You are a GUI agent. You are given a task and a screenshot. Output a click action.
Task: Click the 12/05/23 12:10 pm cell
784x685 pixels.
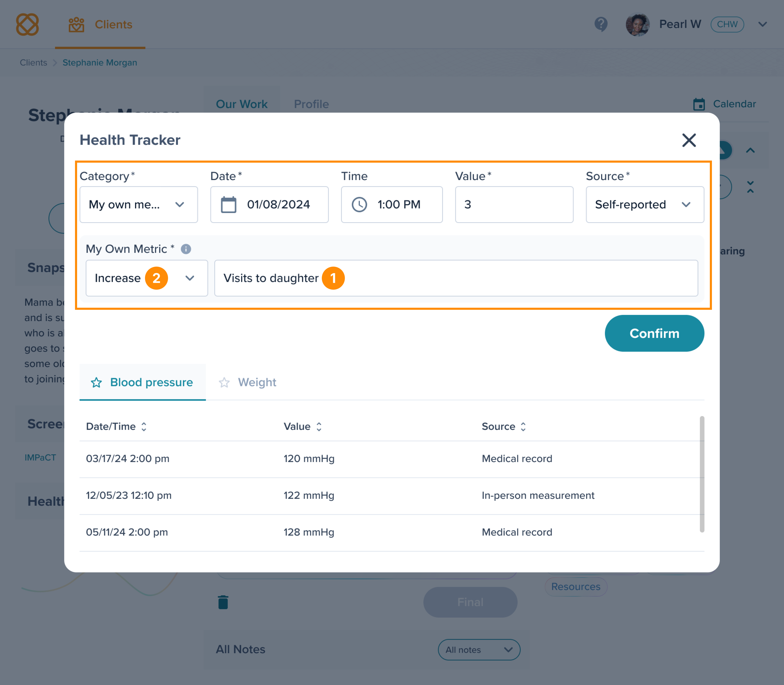coord(129,495)
